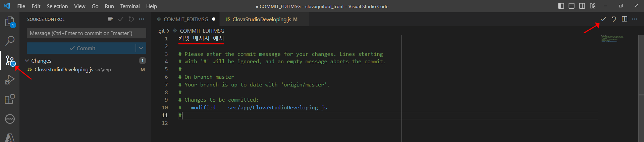Open source control More Actions menu
Viewport: 644px width, 142px height.
[x=142, y=19]
